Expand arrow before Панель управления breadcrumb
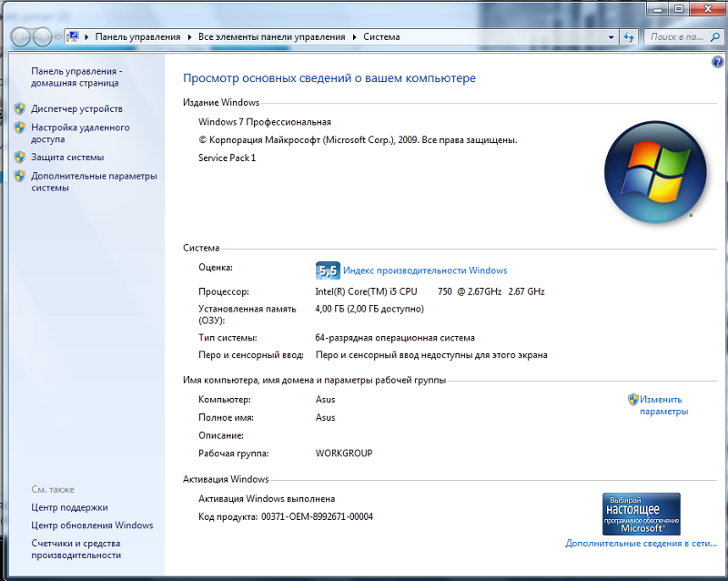The width and height of the screenshot is (728, 581). point(86,37)
